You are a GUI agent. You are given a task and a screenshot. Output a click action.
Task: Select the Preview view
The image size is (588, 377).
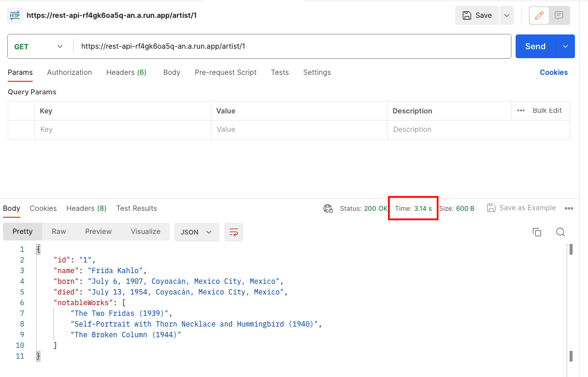point(98,232)
